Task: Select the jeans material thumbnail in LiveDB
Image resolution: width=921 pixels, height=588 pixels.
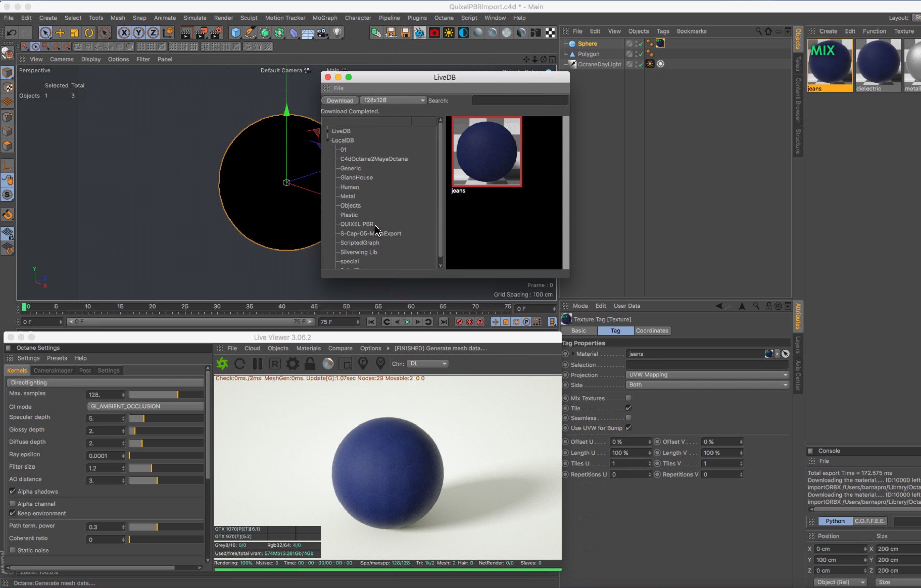Action: click(x=486, y=152)
